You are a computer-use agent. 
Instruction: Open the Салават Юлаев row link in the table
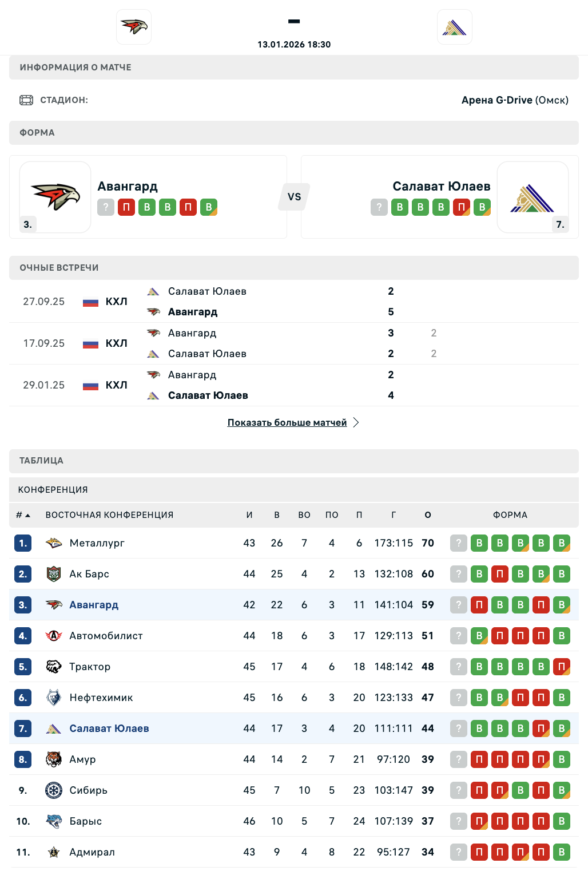point(109,729)
